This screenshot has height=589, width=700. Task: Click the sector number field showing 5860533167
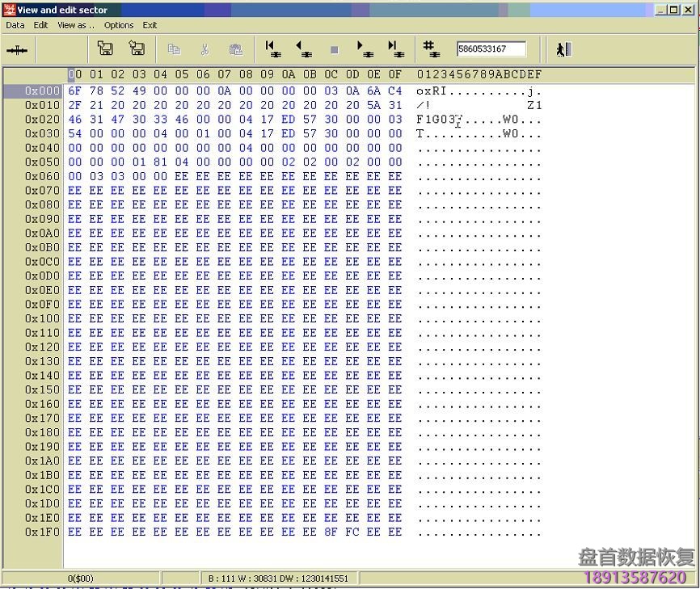coord(491,49)
